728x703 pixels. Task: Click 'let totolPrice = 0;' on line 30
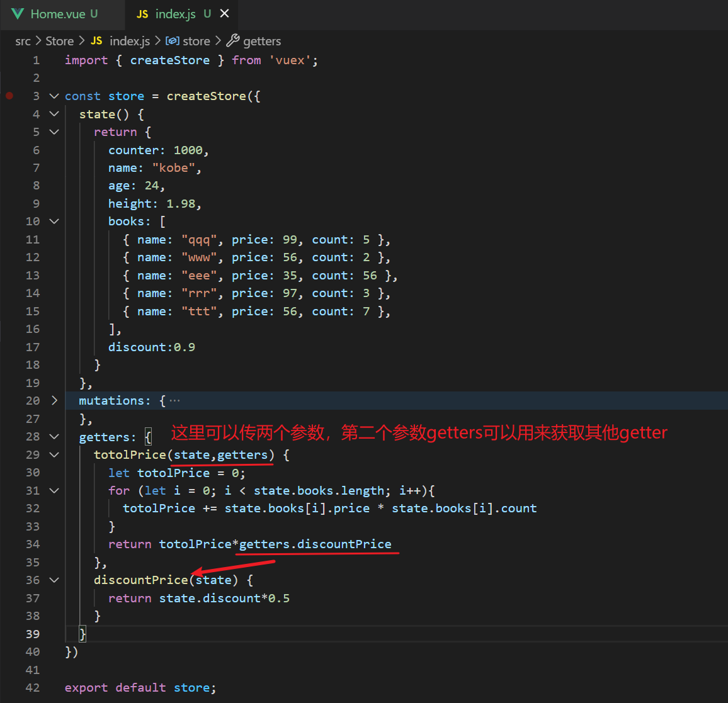click(x=177, y=473)
